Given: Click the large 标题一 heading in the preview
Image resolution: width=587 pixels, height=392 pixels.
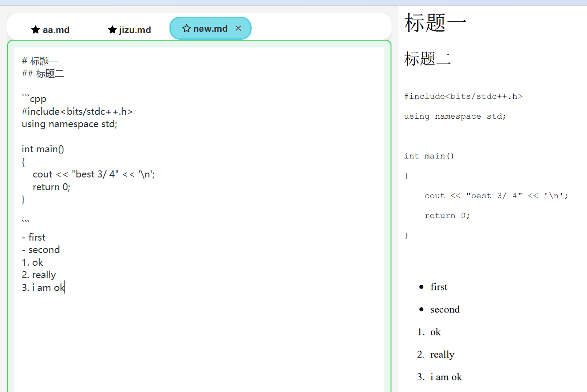Looking at the screenshot, I should click(436, 23).
